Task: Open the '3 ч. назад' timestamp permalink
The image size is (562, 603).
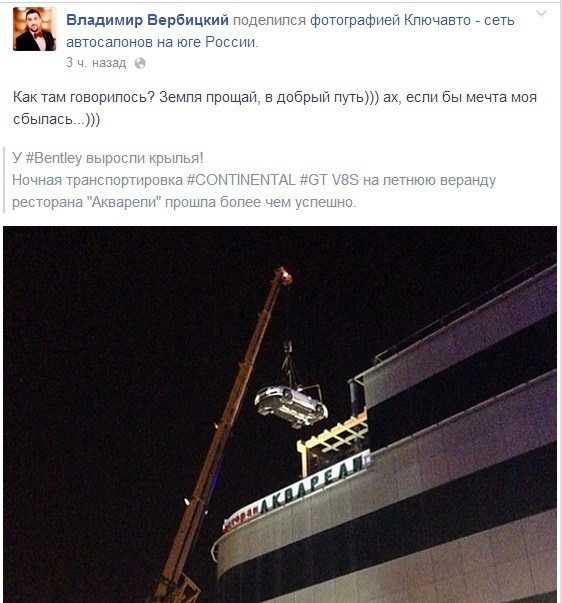Action: pyautogui.click(x=96, y=63)
